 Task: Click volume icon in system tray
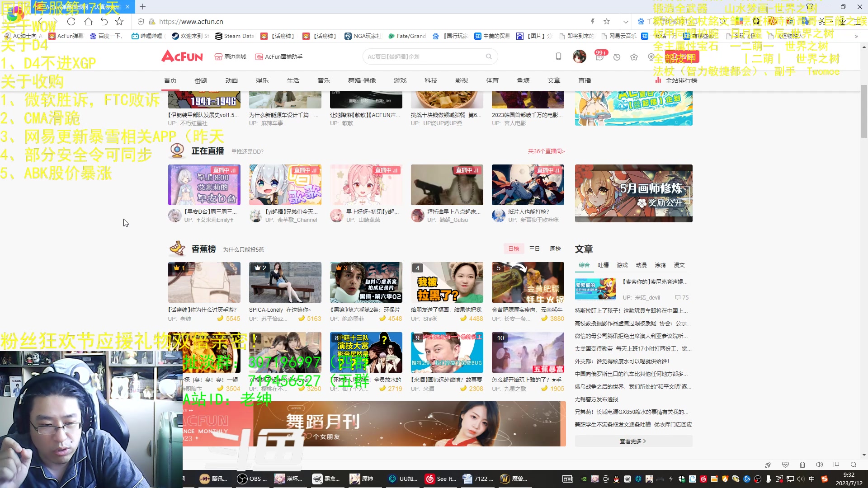[x=801, y=479]
